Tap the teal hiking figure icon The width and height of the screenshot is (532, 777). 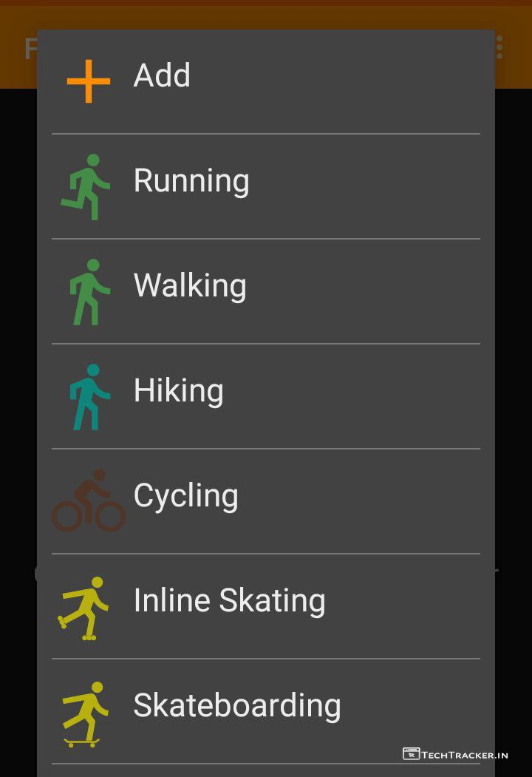[89, 397]
